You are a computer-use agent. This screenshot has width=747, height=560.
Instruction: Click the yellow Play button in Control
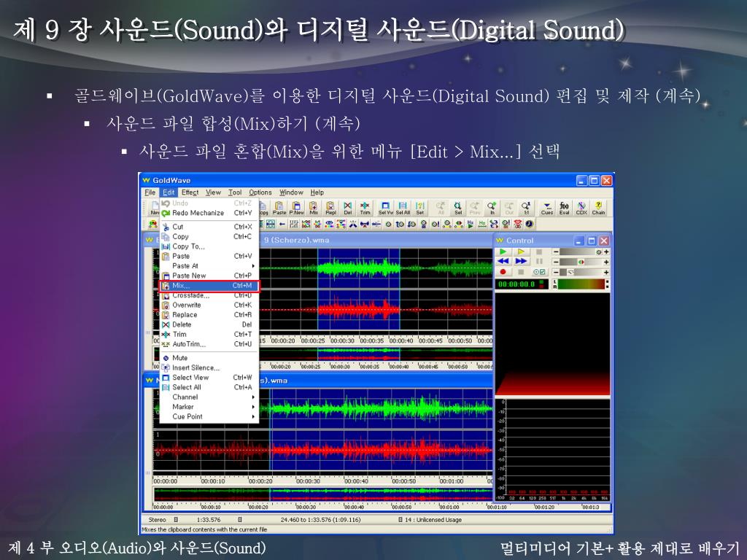tap(521, 252)
